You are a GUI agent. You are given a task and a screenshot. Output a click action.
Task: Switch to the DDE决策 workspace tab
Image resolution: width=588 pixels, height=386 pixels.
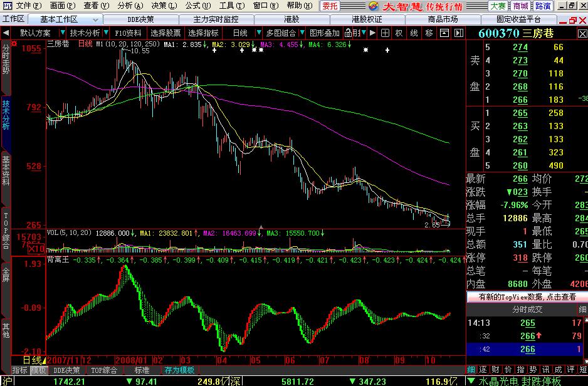[140, 19]
